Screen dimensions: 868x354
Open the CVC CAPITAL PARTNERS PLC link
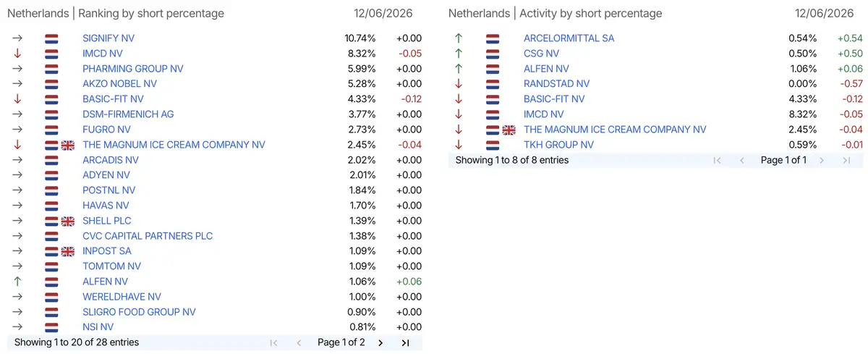tap(148, 236)
